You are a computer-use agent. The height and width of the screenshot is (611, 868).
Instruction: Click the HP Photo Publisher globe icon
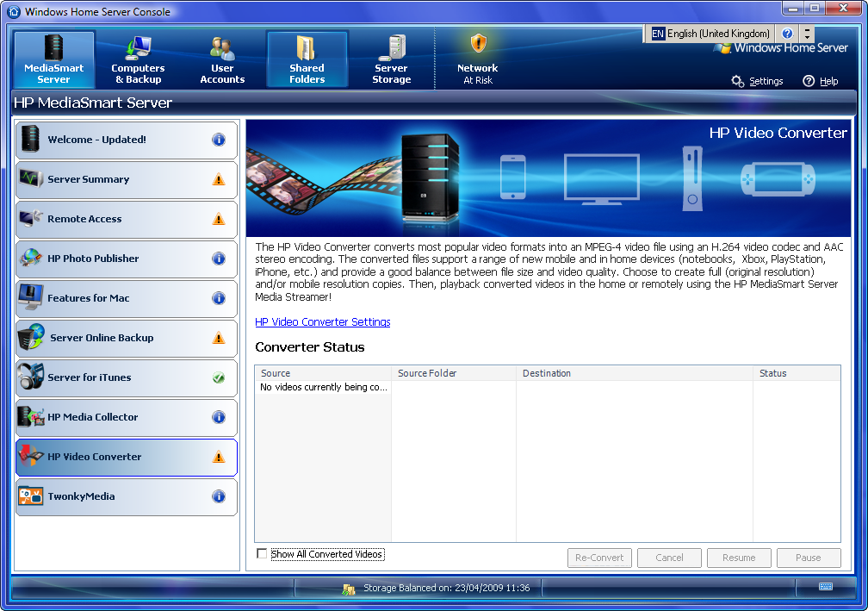pos(30,259)
